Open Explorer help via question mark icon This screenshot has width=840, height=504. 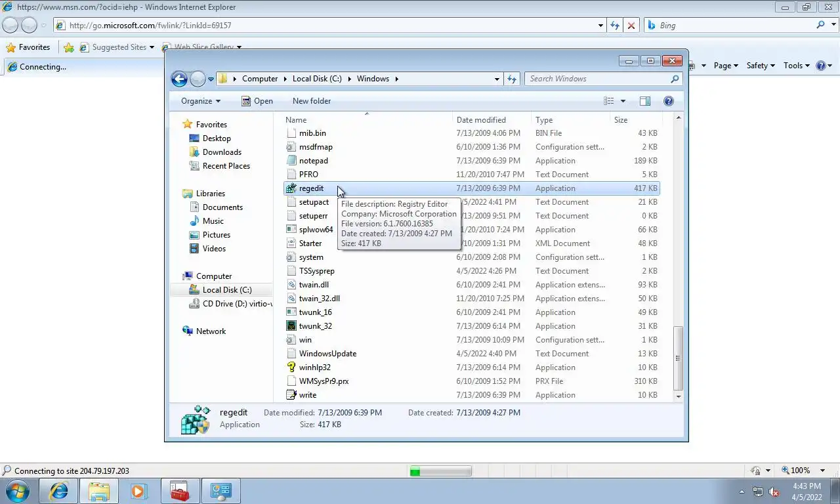click(669, 101)
